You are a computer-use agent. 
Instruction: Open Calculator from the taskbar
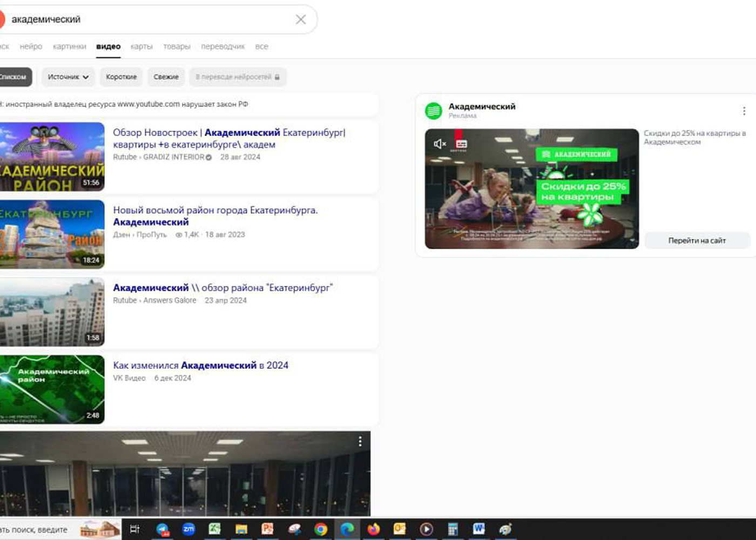tap(453, 529)
